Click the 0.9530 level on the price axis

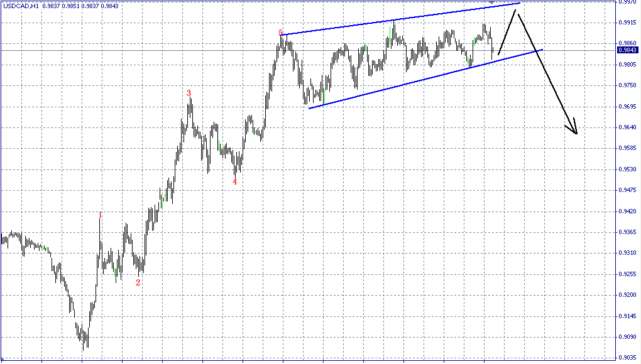(x=628, y=168)
